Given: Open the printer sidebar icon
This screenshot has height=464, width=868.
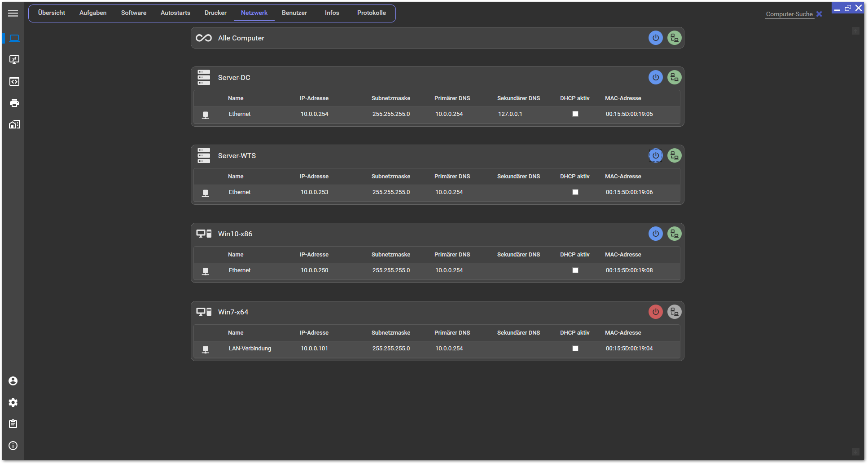Looking at the screenshot, I should [14, 103].
